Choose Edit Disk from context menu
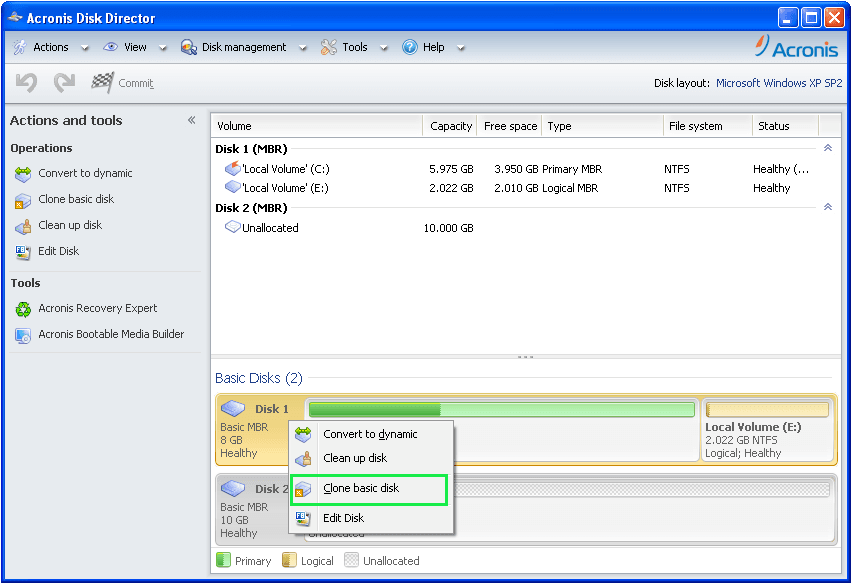Screen dimensions: 851x583 pyautogui.click(x=371, y=518)
